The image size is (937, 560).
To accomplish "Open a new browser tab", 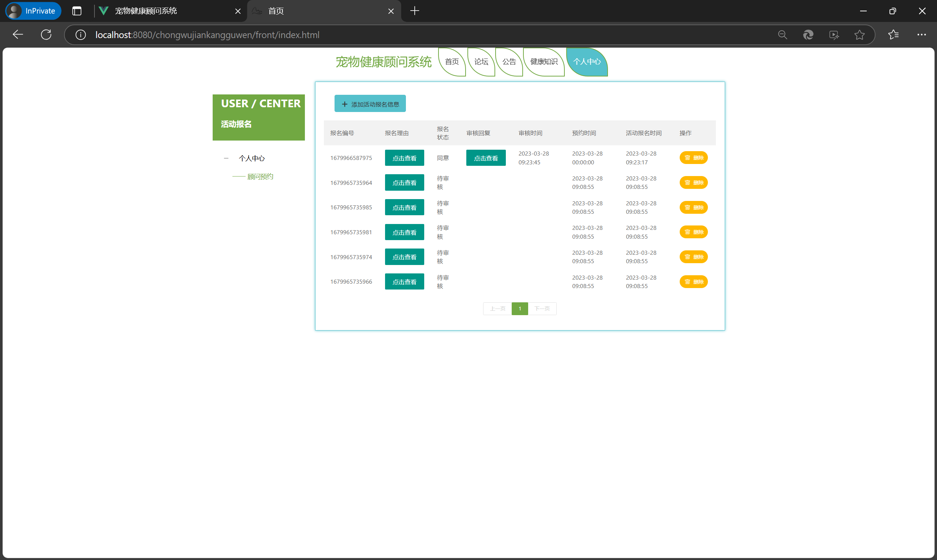I will point(414,11).
